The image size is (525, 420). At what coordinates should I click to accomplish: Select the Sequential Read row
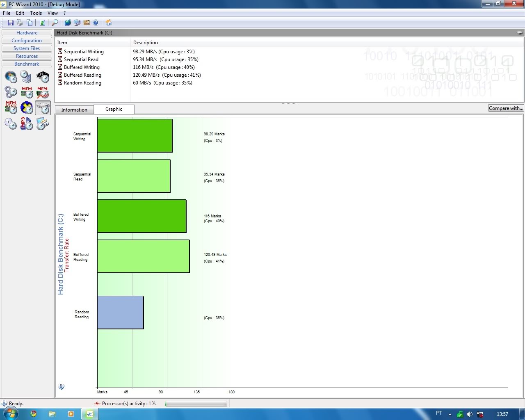tap(289, 59)
